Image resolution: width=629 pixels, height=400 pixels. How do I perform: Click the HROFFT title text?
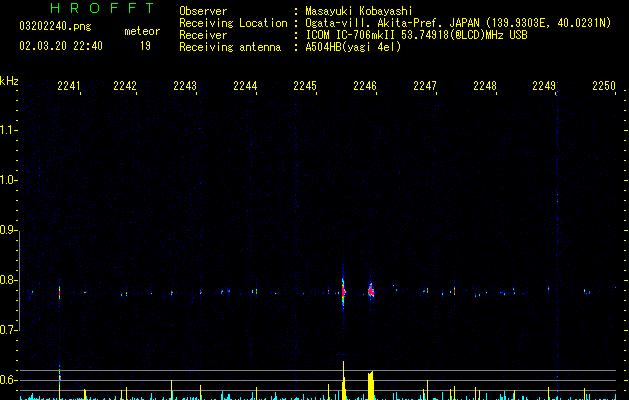pos(103,8)
